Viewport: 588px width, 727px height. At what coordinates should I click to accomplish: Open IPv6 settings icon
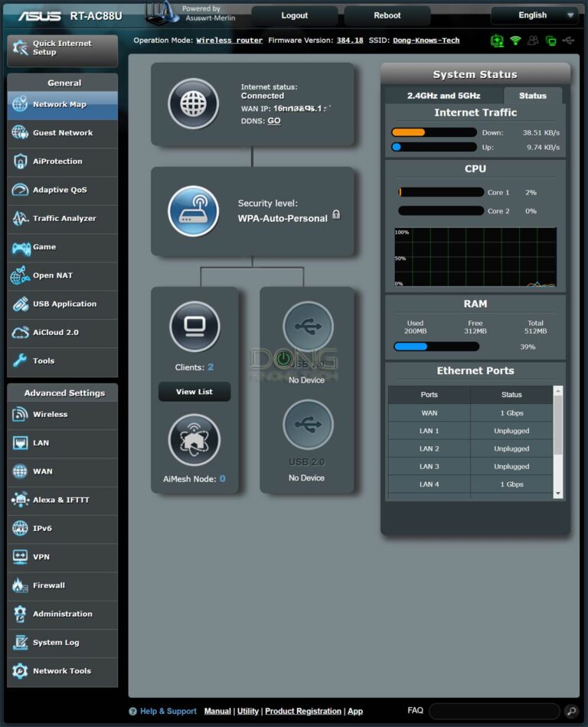20,528
